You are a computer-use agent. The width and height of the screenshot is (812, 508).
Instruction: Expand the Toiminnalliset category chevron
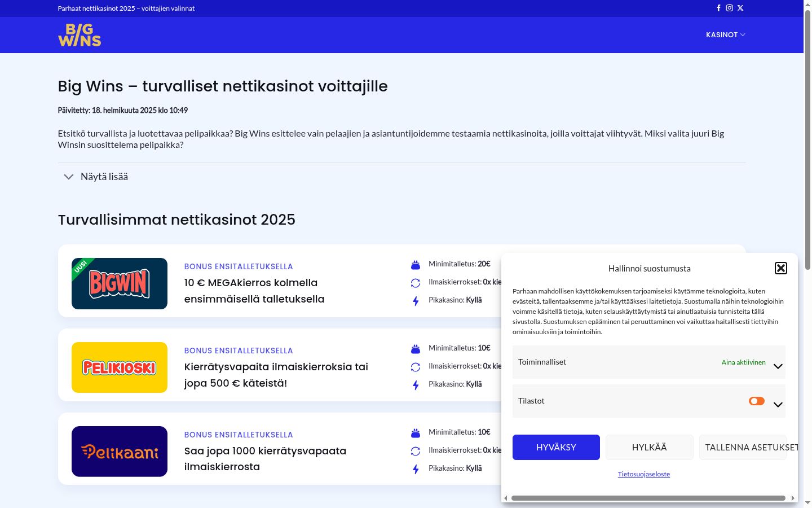tap(778, 366)
